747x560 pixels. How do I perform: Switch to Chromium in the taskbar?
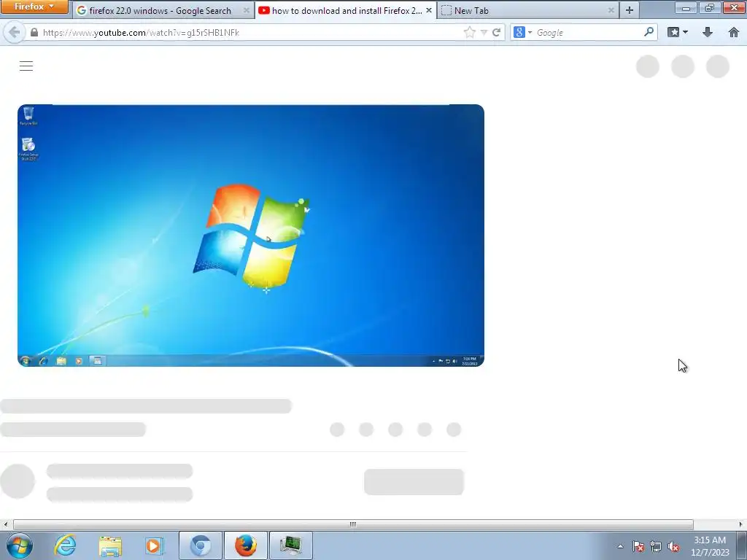(x=201, y=545)
